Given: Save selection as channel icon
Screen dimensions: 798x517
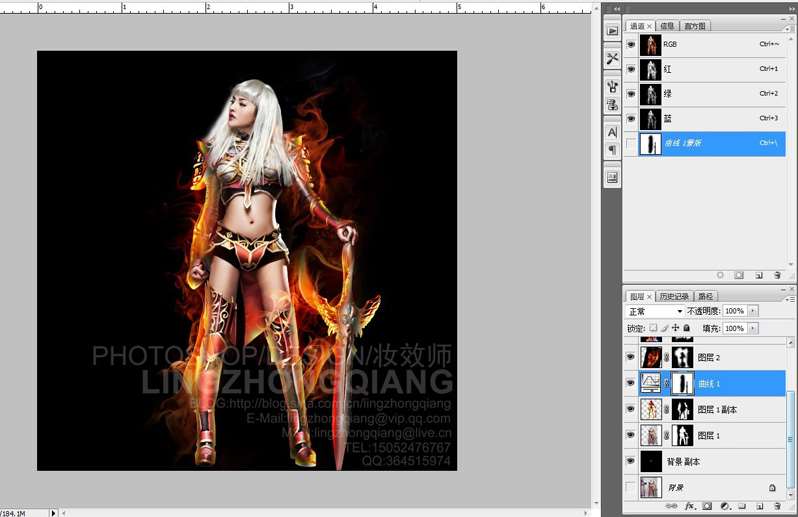Looking at the screenshot, I should [739, 275].
